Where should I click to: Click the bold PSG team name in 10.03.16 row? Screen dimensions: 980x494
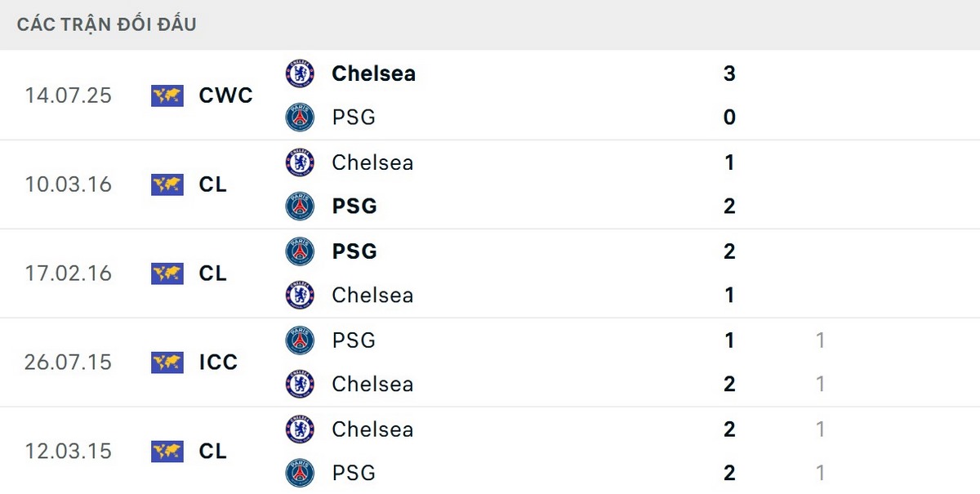click(x=354, y=207)
